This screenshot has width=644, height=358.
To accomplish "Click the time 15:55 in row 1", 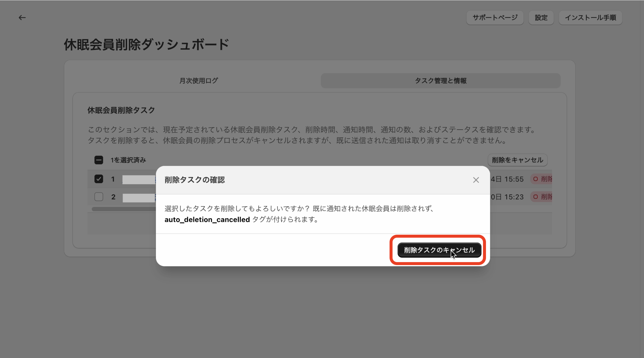I will (514, 179).
